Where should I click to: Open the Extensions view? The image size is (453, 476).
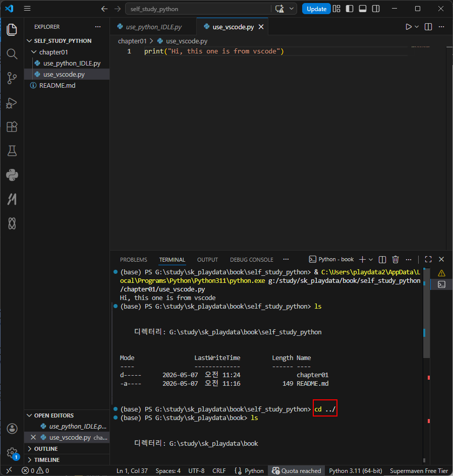12,127
